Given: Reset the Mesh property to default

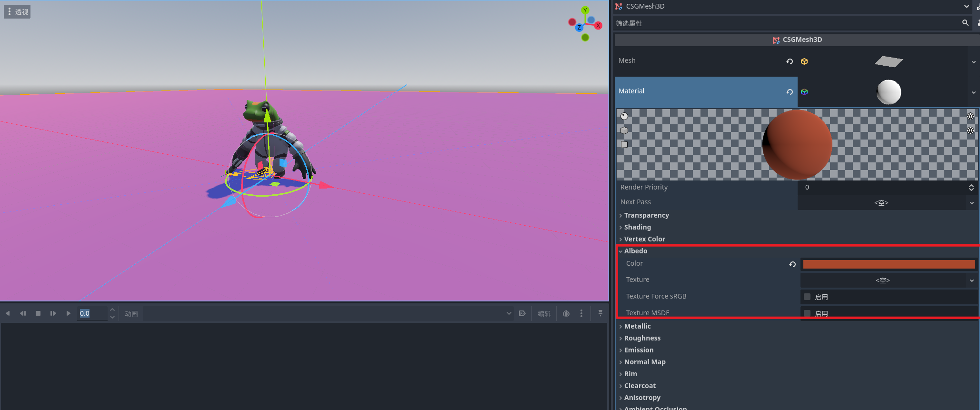Looking at the screenshot, I should point(790,61).
